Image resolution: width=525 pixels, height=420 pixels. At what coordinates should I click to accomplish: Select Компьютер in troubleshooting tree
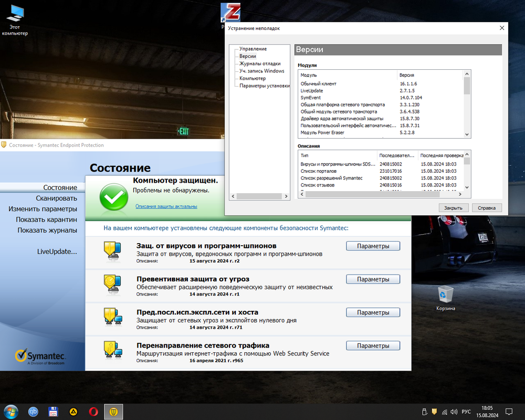pyautogui.click(x=253, y=78)
